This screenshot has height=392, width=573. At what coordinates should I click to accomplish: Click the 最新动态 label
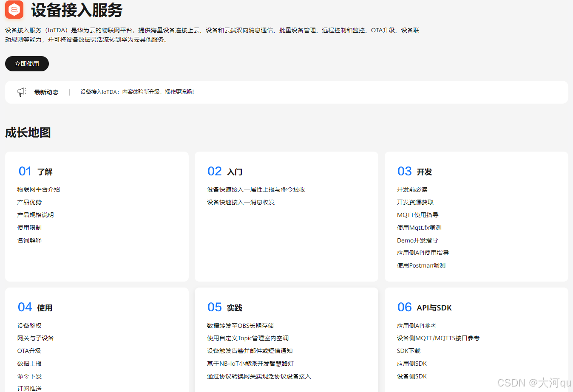tap(46, 92)
